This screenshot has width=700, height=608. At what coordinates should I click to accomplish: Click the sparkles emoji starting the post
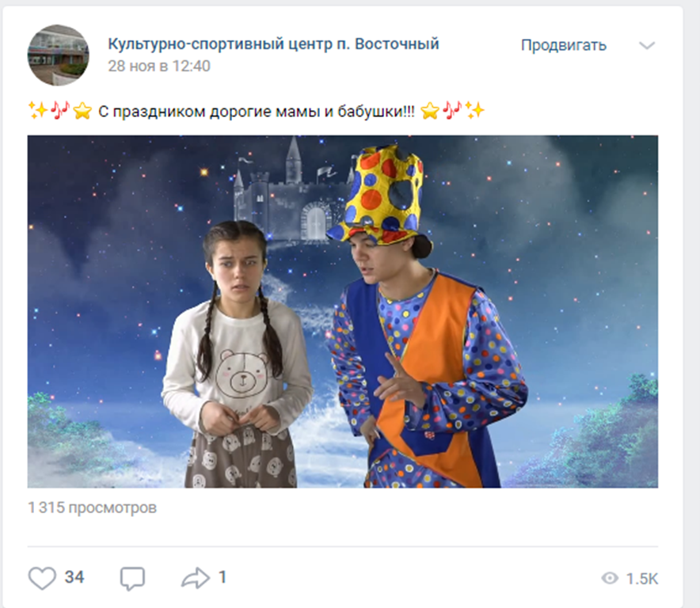click(x=38, y=110)
